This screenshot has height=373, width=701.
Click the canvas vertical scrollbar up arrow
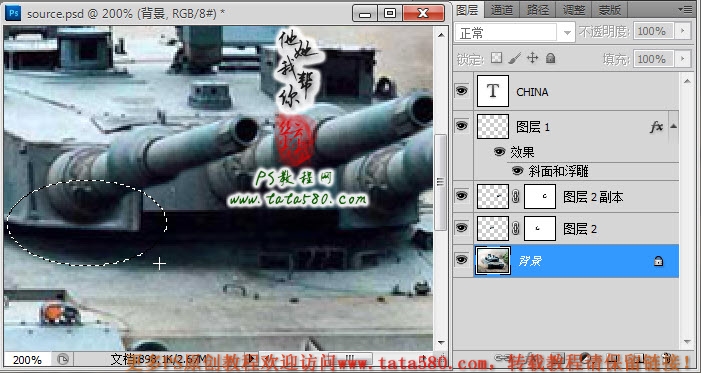coord(441,35)
